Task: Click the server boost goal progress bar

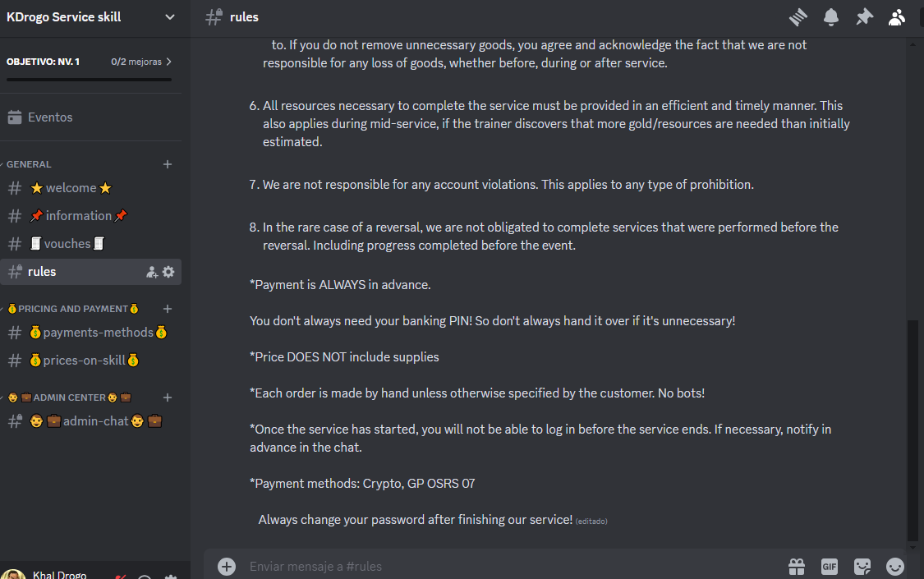Action: (x=89, y=80)
